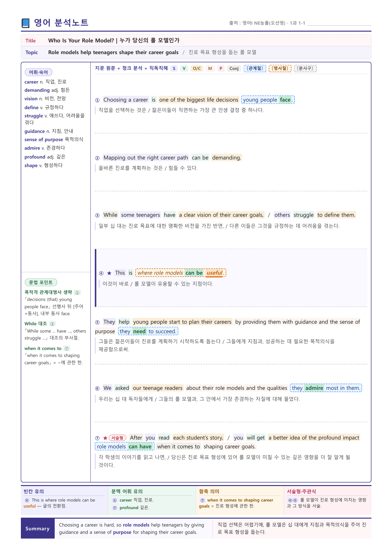Click the [관계절] dashed legend tag
The height and width of the screenshot is (555, 392).
click(x=255, y=68)
